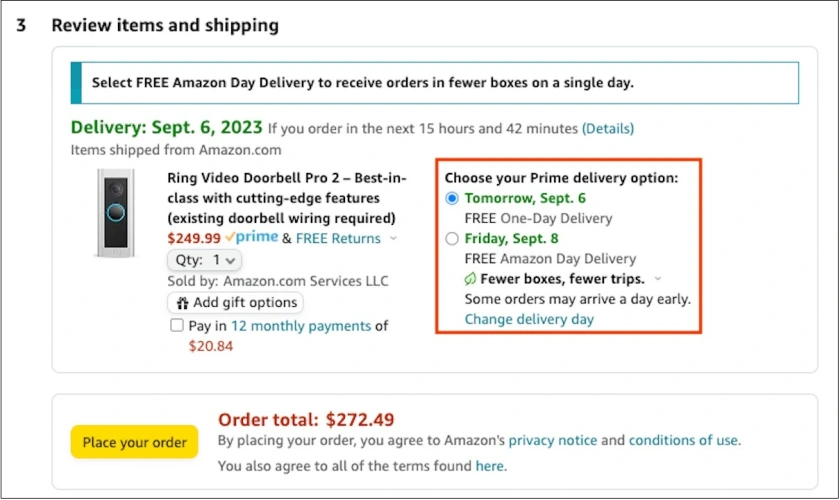Viewport: 840px width, 500px height.
Task: Click the Ring Video Doorbell Pro 2 title
Action: [x=288, y=198]
